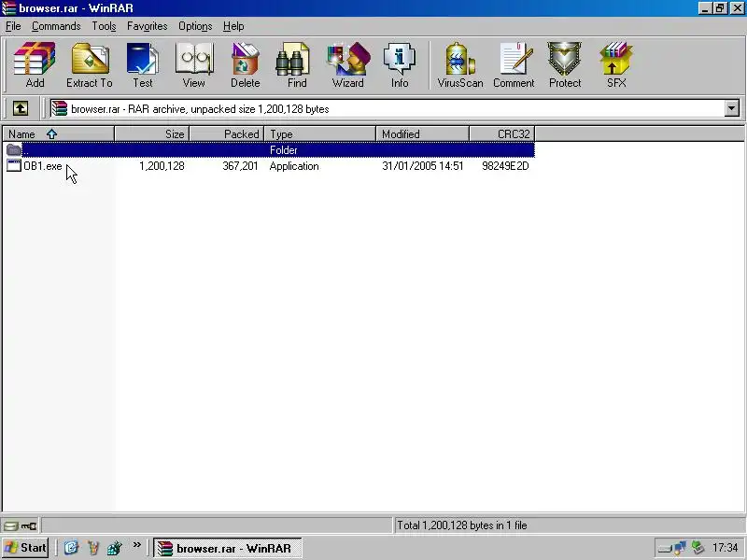Viewport: 747px width, 560px height.
Task: Launch the Wizard tool
Action: [348, 65]
